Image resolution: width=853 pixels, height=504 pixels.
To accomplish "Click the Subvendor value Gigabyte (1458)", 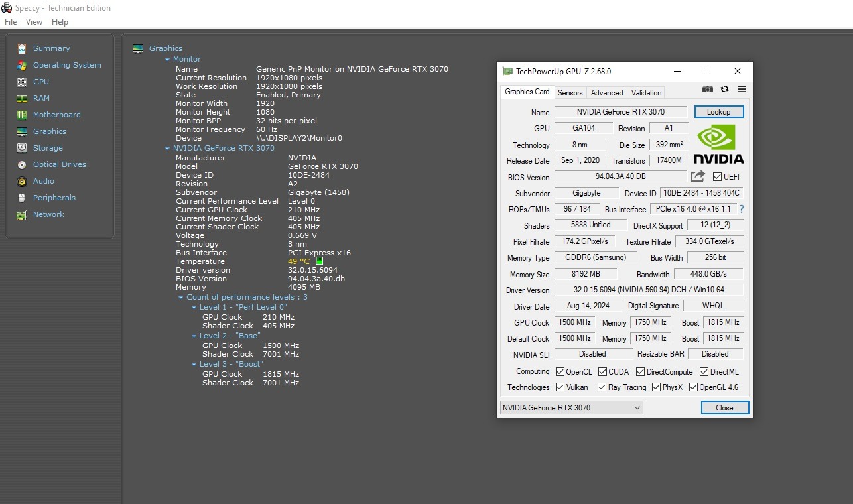I will point(318,192).
